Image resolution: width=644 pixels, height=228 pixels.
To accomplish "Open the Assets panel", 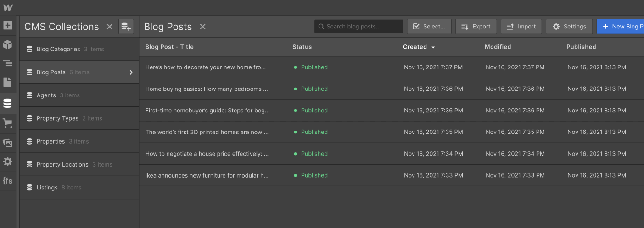I will tap(8, 143).
